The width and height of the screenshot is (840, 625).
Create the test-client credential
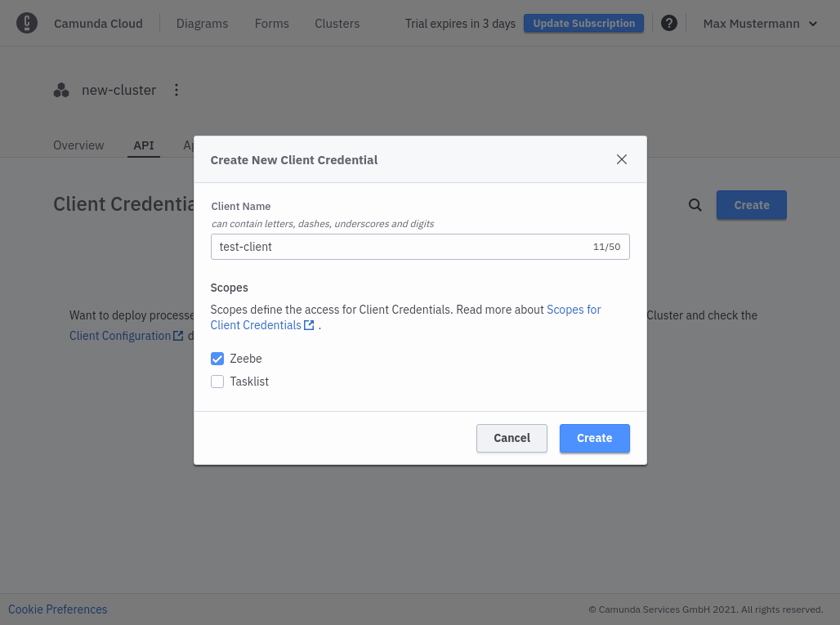click(594, 438)
